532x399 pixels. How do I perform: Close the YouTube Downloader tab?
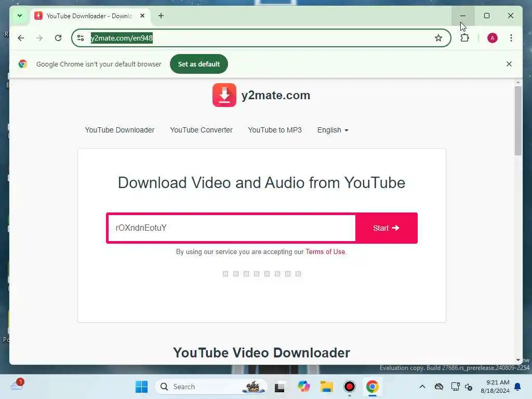tap(142, 16)
